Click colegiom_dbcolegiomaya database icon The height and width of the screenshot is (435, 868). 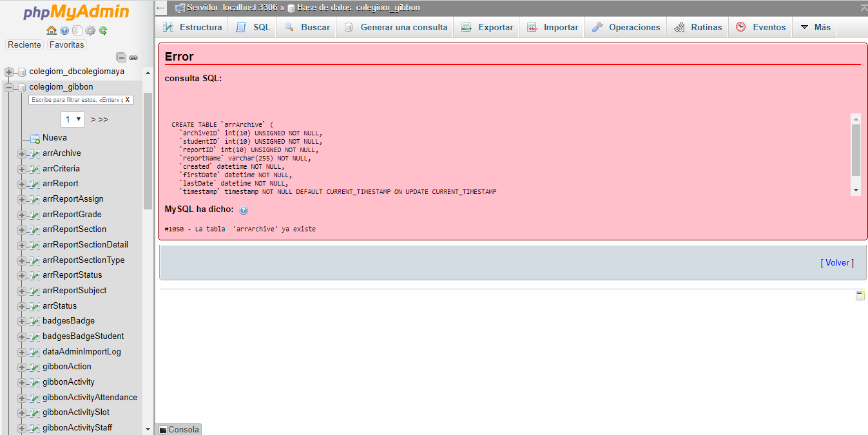coord(22,72)
